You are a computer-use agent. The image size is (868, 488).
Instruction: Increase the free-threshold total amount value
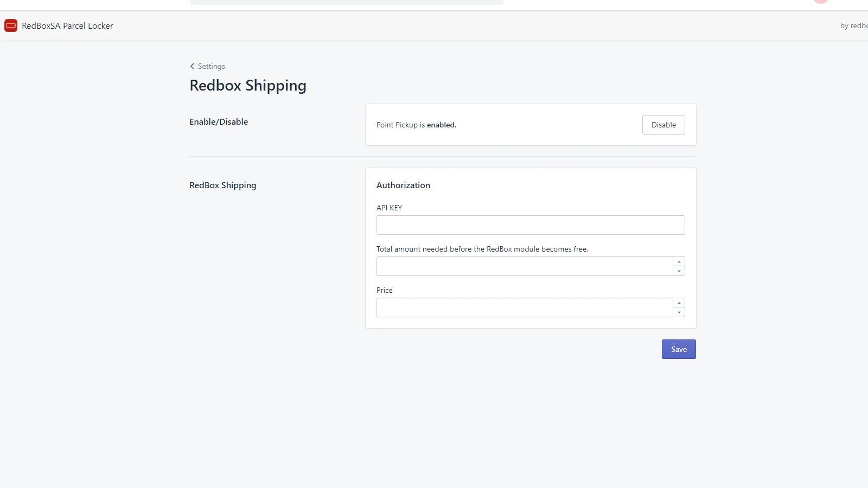[x=679, y=261]
